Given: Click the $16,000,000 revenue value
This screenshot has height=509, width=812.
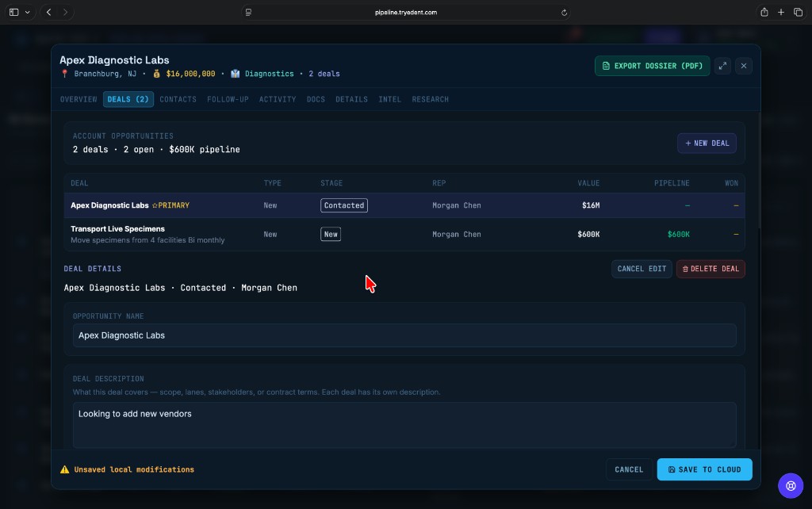Looking at the screenshot, I should click(x=190, y=74).
